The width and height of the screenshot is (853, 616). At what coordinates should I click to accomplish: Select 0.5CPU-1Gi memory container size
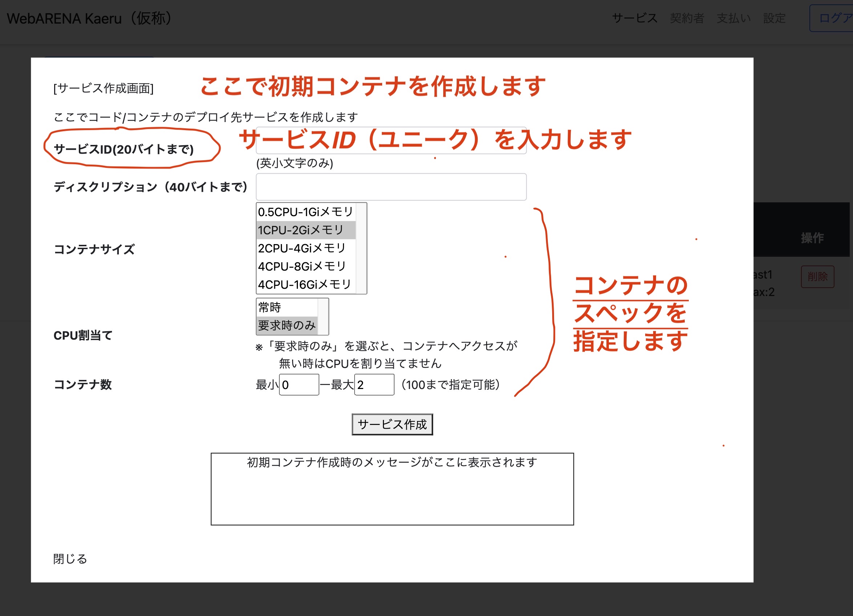pos(305,212)
